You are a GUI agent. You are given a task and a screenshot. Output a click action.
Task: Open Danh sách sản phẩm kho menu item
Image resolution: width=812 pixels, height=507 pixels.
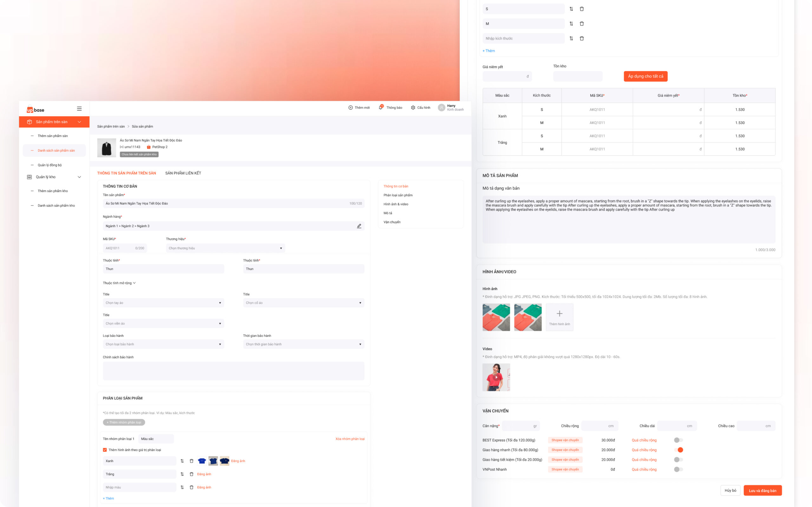pos(56,206)
